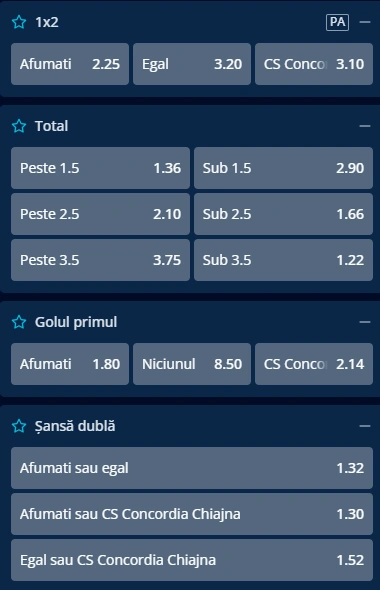Viewport: 380px width, 590px height.
Task: Collapse the Golul primul section
Action: click(365, 322)
